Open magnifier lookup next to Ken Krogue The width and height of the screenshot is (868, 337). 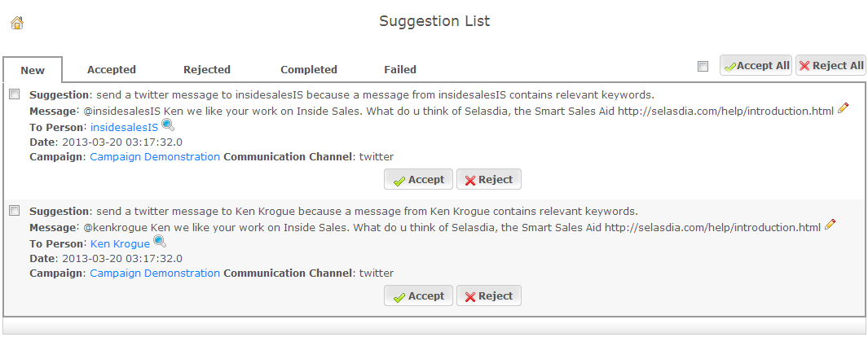[x=159, y=242]
